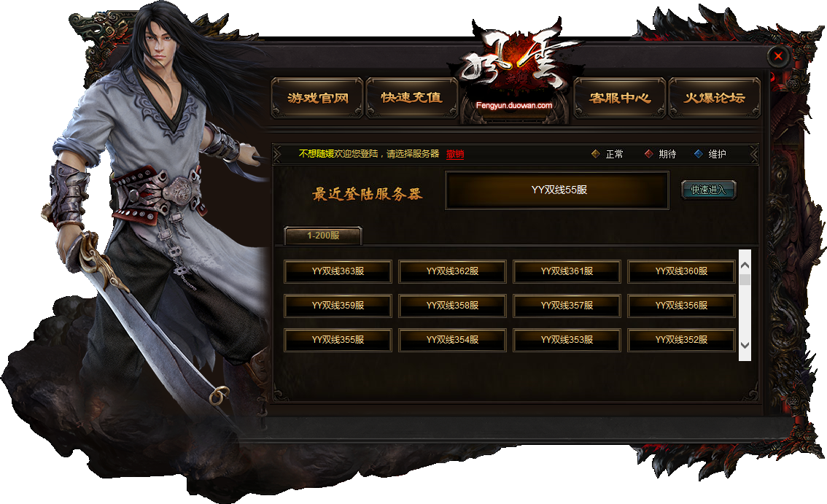Choose server YY双线352服

(x=681, y=340)
